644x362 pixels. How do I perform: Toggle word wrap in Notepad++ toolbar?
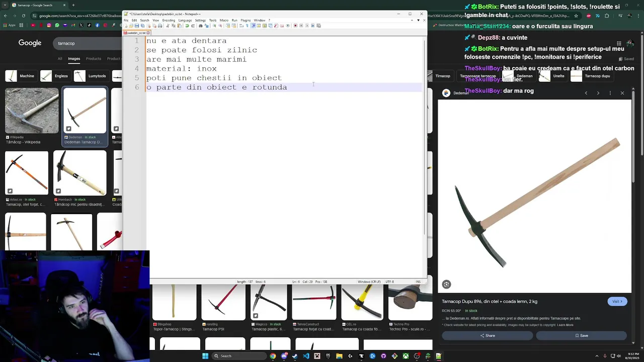tap(242, 25)
